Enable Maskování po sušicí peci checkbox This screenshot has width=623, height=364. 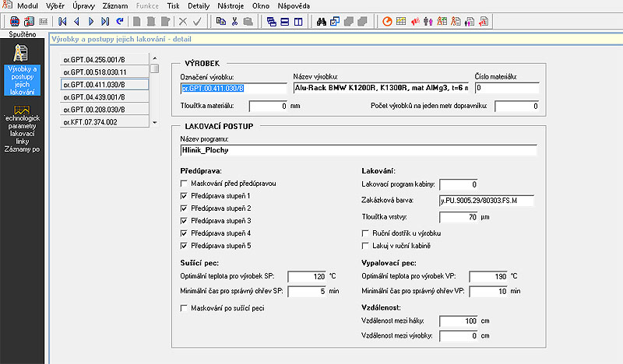click(x=184, y=308)
